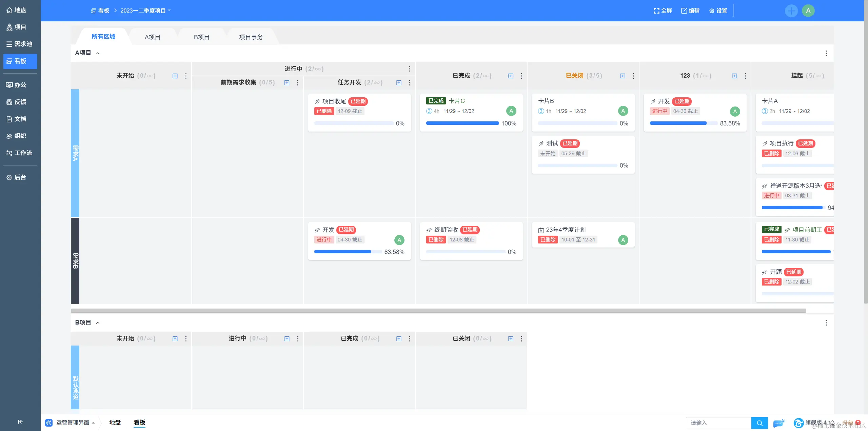
Task: Enter fullscreen with the 全屏 icon
Action: click(x=662, y=11)
